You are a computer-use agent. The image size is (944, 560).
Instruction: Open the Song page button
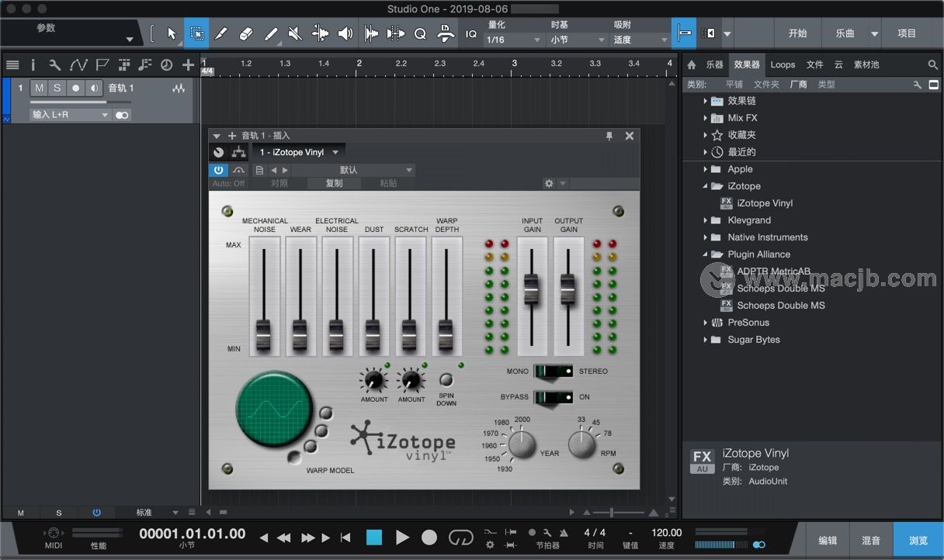pyautogui.click(x=845, y=33)
